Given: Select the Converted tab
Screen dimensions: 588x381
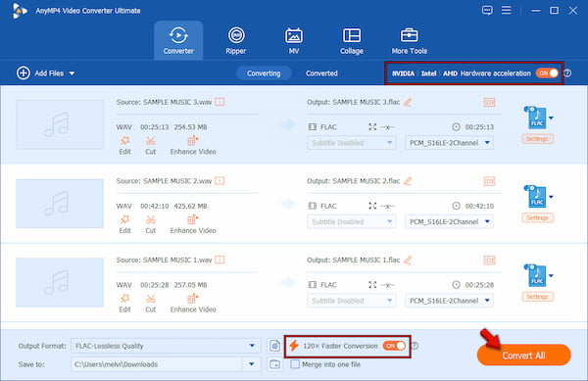Looking at the screenshot, I should 321,73.
